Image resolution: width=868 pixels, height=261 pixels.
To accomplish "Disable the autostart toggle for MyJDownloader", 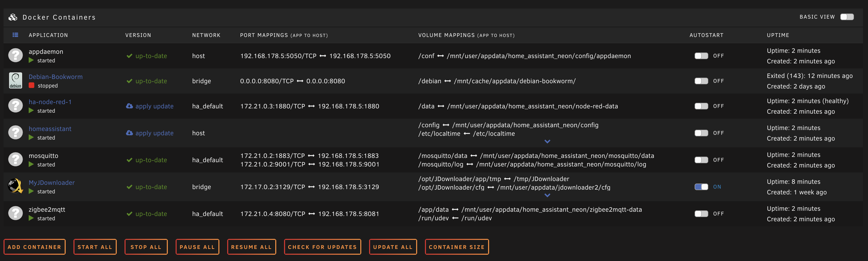I will pos(701,187).
